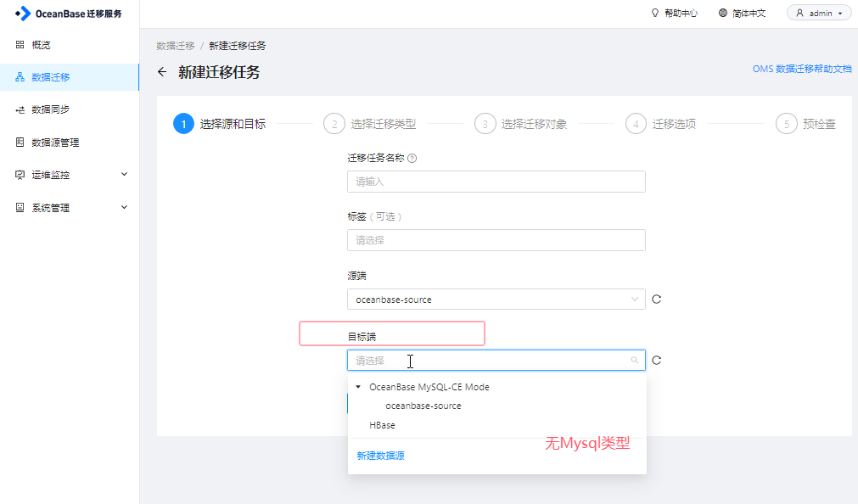Click step 1 circle 选择源和目标
Viewport: 858px width, 504px height.
click(x=184, y=124)
